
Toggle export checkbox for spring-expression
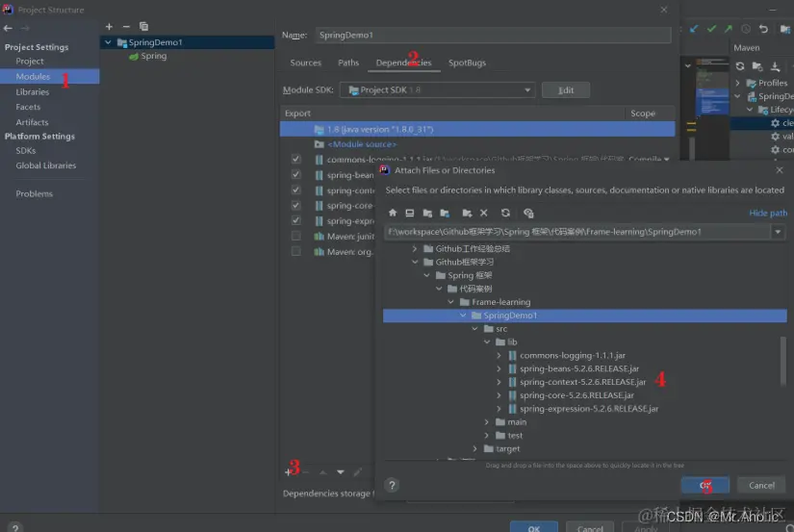295,220
